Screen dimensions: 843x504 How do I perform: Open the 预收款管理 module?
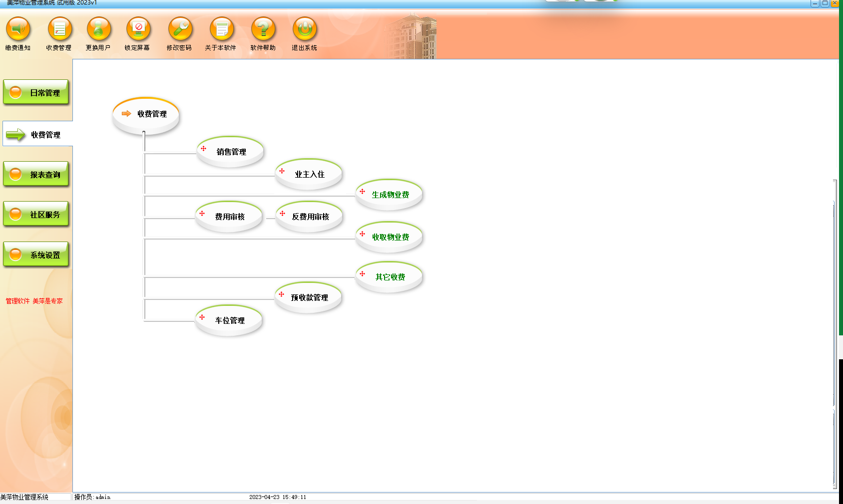(308, 297)
